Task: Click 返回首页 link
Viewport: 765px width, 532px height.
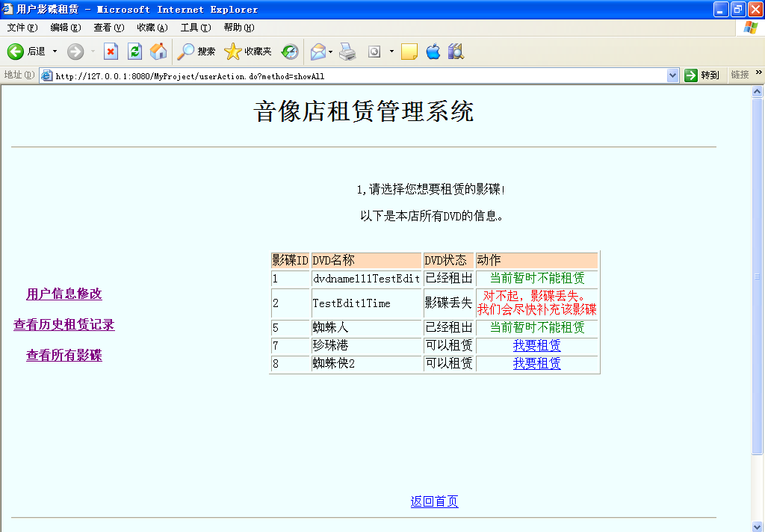Action: (434, 501)
